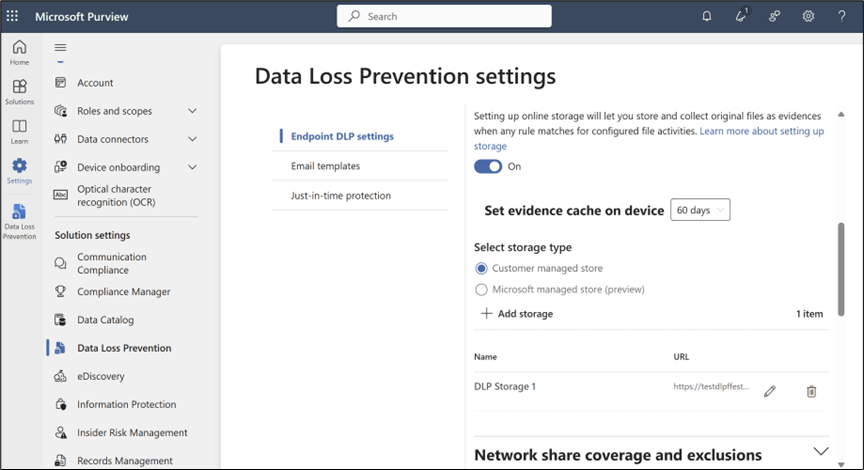Open Insider Risk Management settings

click(132, 433)
